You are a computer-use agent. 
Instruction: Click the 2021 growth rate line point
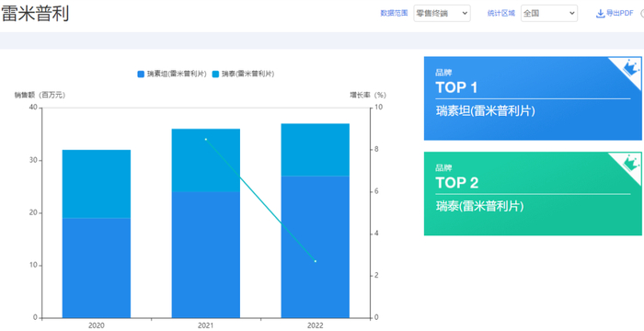[206, 139]
